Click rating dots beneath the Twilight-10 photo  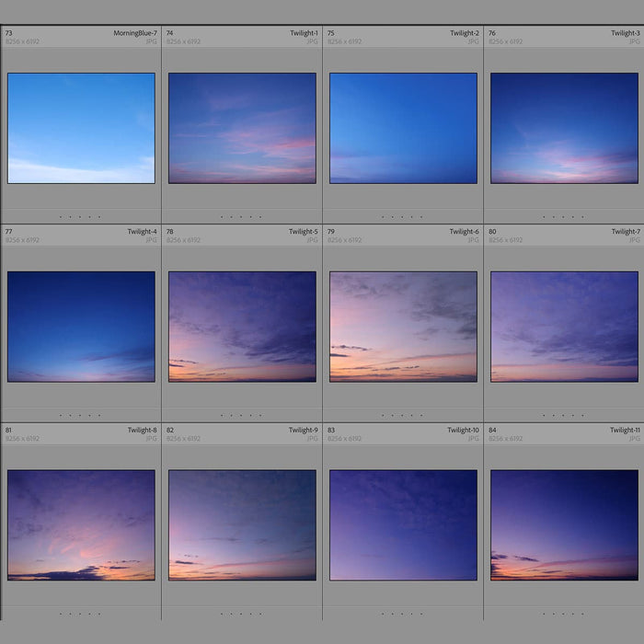(402, 614)
